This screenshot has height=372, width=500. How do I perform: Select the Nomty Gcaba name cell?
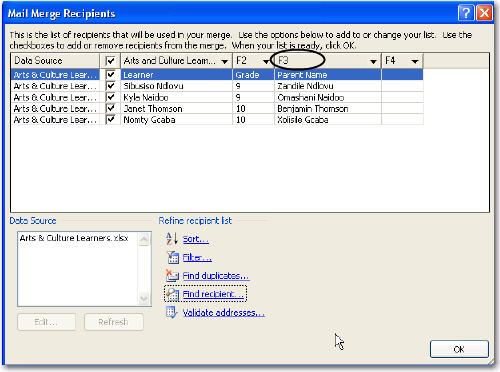tap(176, 119)
